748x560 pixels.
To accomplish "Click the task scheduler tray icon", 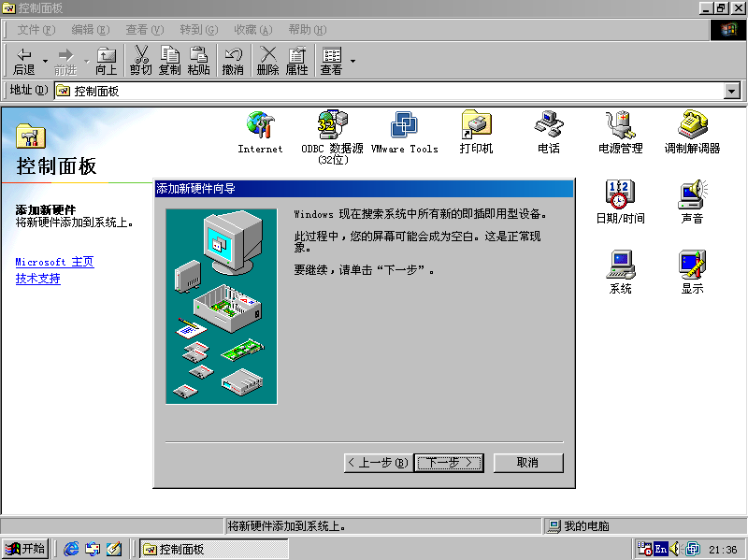I will click(x=645, y=549).
